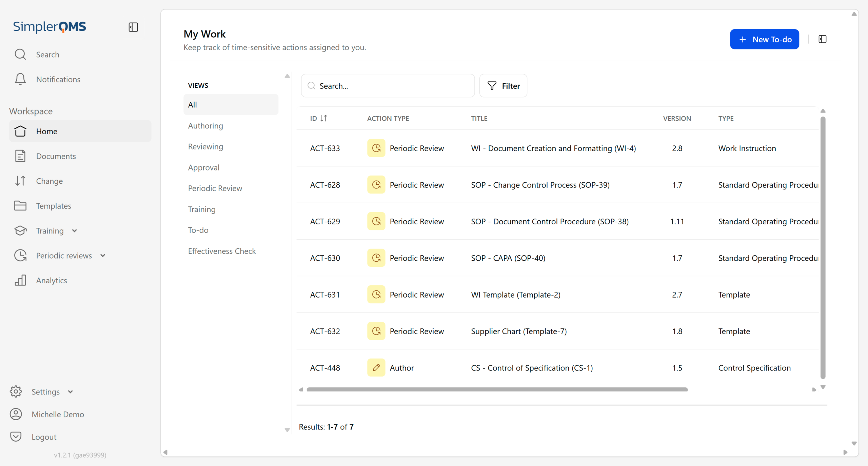Toggle the right side panel icon
This screenshot has width=868, height=466.
click(822, 39)
